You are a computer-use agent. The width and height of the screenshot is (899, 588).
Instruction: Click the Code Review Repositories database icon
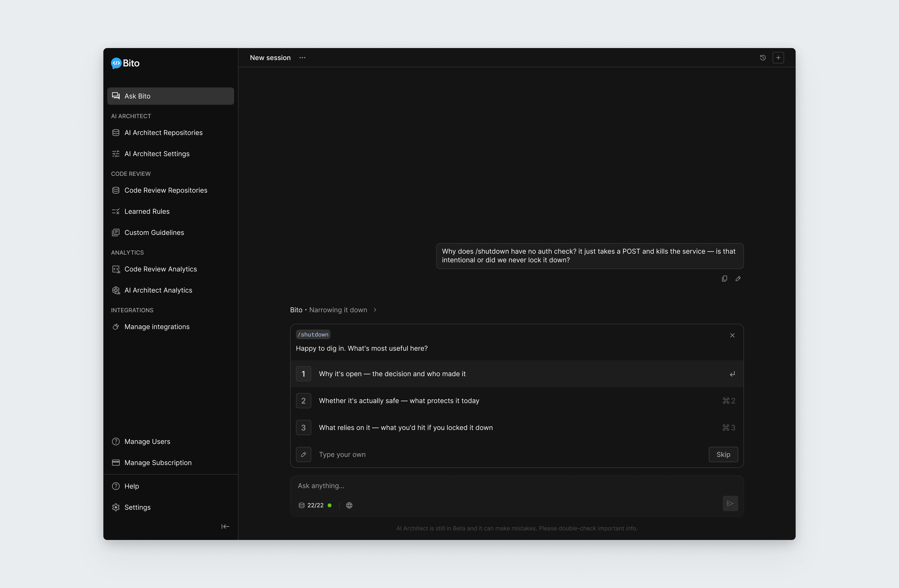click(116, 190)
